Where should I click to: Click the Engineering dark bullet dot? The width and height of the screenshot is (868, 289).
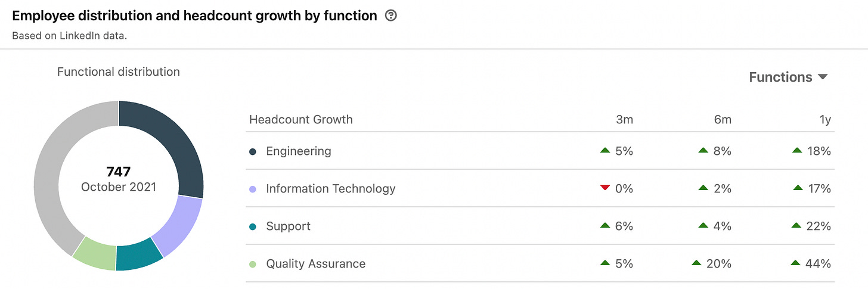pyautogui.click(x=253, y=151)
